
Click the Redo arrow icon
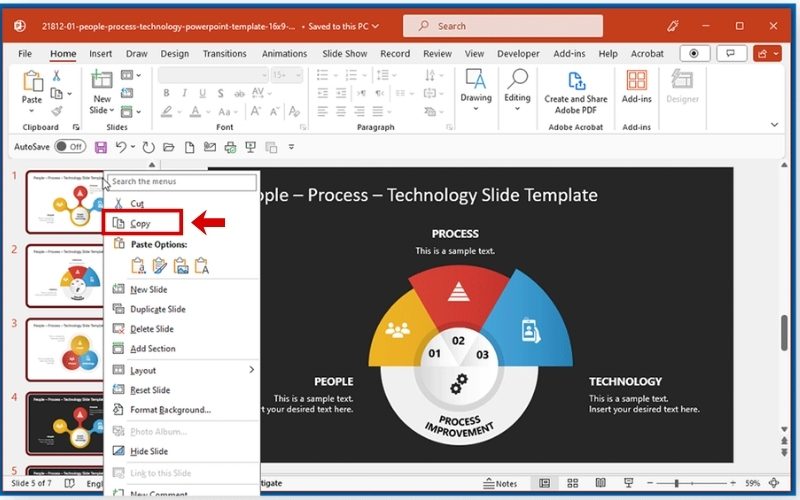[148, 147]
